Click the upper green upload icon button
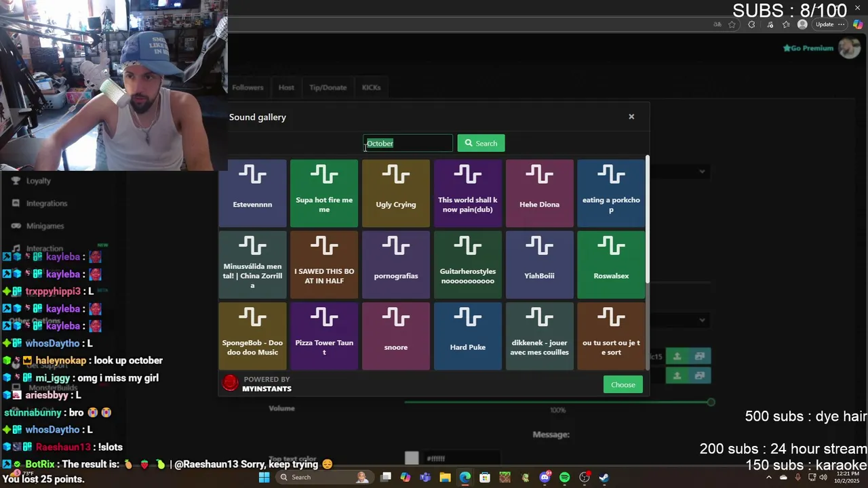868x488 pixels. click(677, 356)
